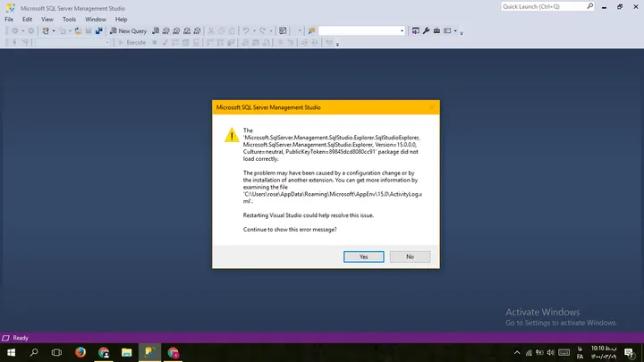Click the Find in Files toolbar icon

311,30
